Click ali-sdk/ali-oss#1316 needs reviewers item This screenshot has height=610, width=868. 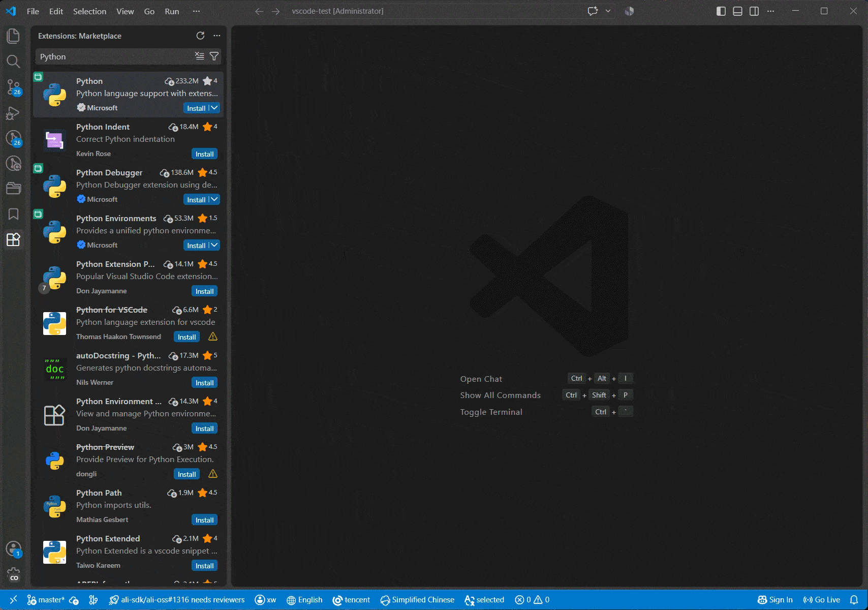pos(177,600)
